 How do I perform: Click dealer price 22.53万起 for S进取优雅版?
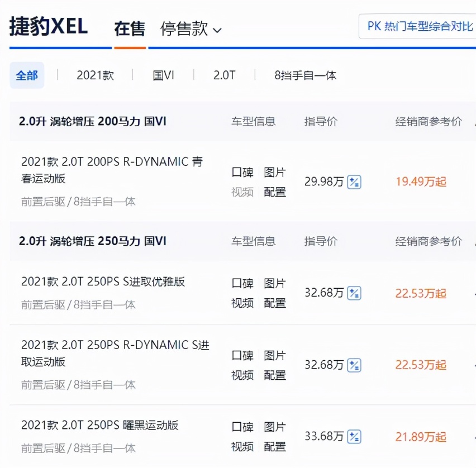[421, 293]
